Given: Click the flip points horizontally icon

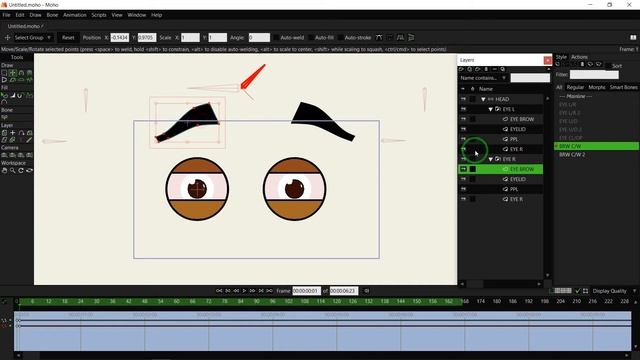Looking at the screenshot, I should [400, 38].
